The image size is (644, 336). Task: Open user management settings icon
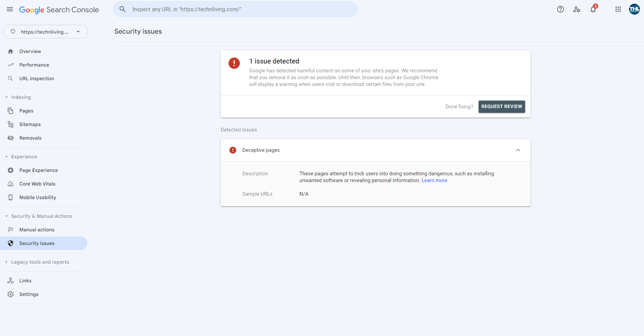tap(577, 10)
